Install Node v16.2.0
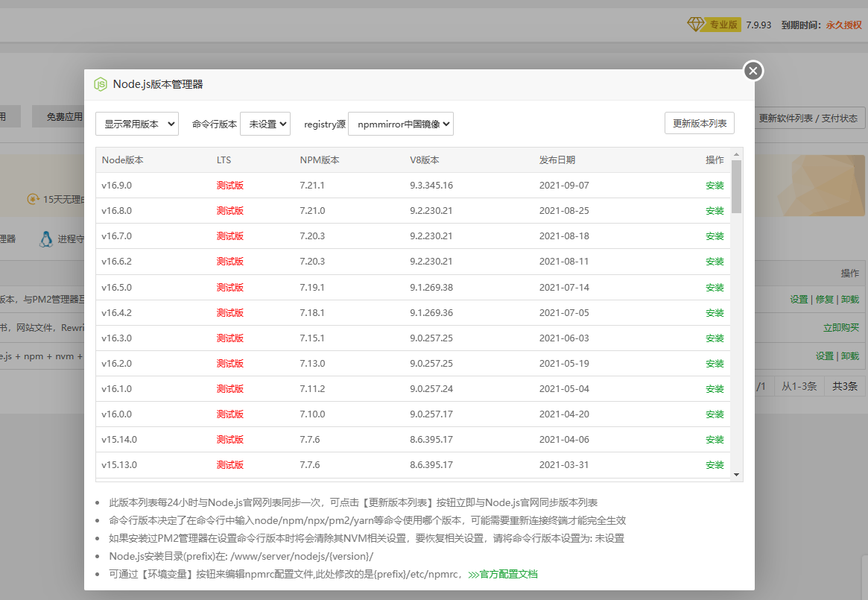Image resolution: width=868 pixels, height=600 pixels. point(715,364)
